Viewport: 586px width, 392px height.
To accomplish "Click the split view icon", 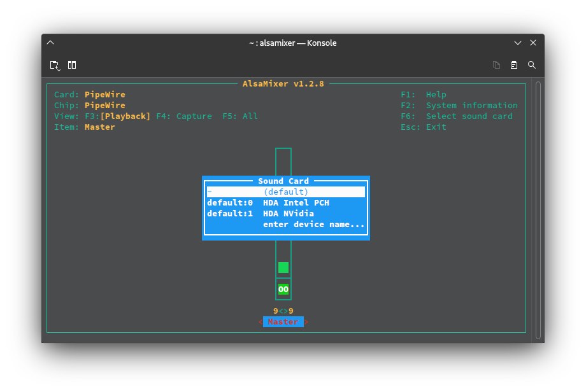I will click(72, 65).
